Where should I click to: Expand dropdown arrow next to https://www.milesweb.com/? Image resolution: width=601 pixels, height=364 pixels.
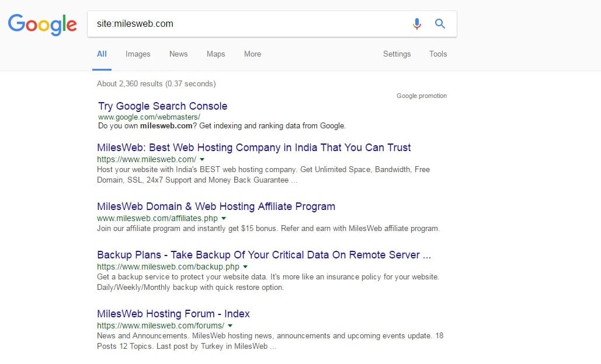[202, 159]
